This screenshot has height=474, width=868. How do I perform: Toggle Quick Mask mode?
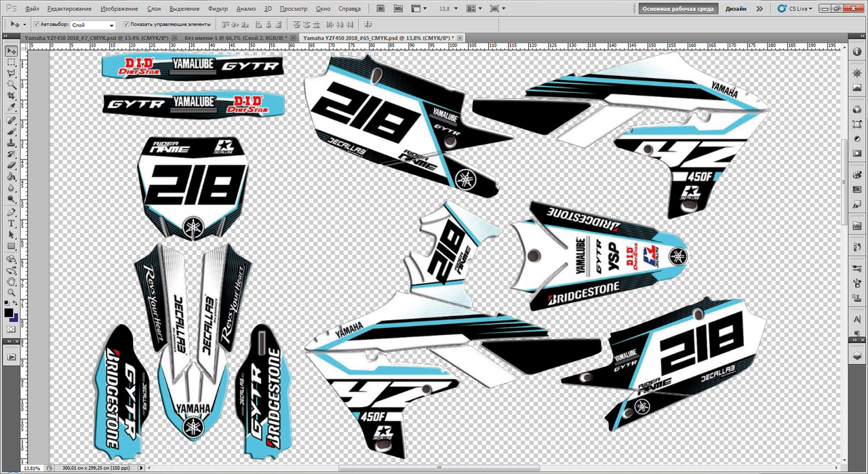(12, 329)
